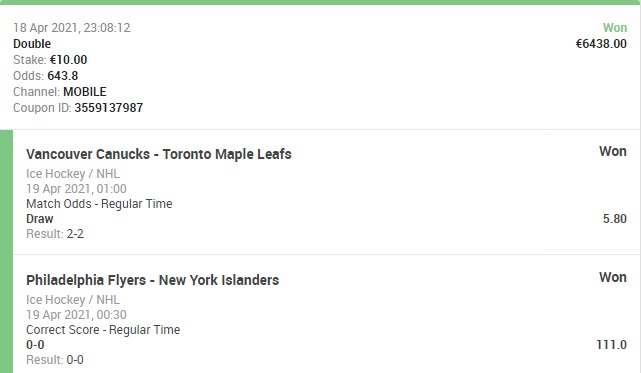
Task: Click the 111.0 odds for correct score
Action: pos(611,345)
